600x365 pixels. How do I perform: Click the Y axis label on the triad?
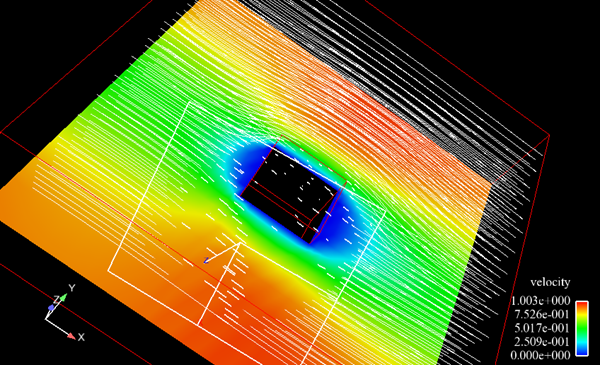point(72,288)
